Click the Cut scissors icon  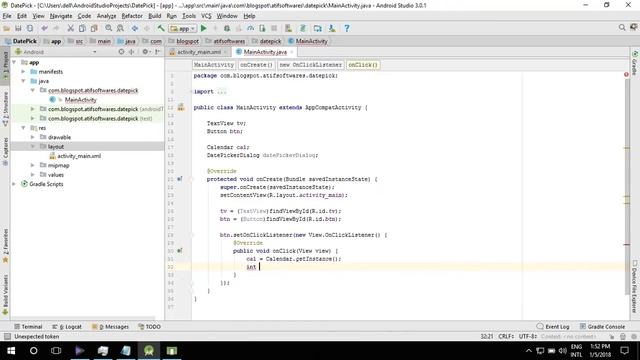click(x=71, y=28)
